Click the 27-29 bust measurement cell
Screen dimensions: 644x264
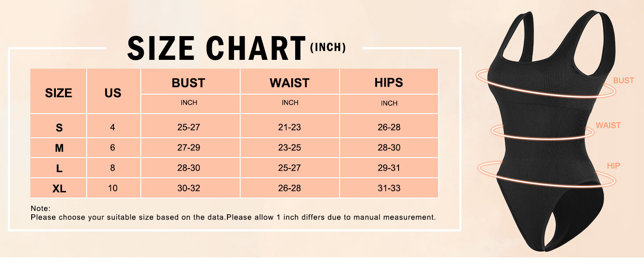(x=188, y=148)
